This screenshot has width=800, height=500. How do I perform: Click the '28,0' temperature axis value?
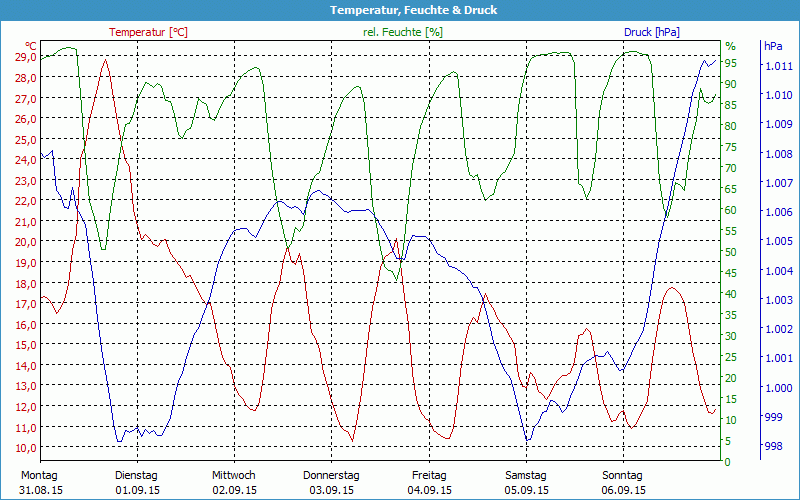click(26, 78)
